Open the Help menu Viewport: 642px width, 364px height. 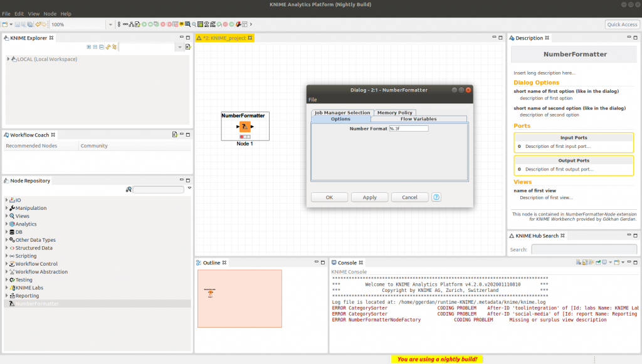[x=66, y=14]
